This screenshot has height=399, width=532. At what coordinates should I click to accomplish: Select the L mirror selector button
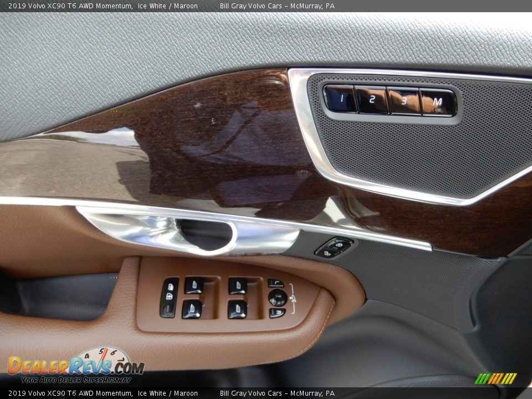(276, 283)
